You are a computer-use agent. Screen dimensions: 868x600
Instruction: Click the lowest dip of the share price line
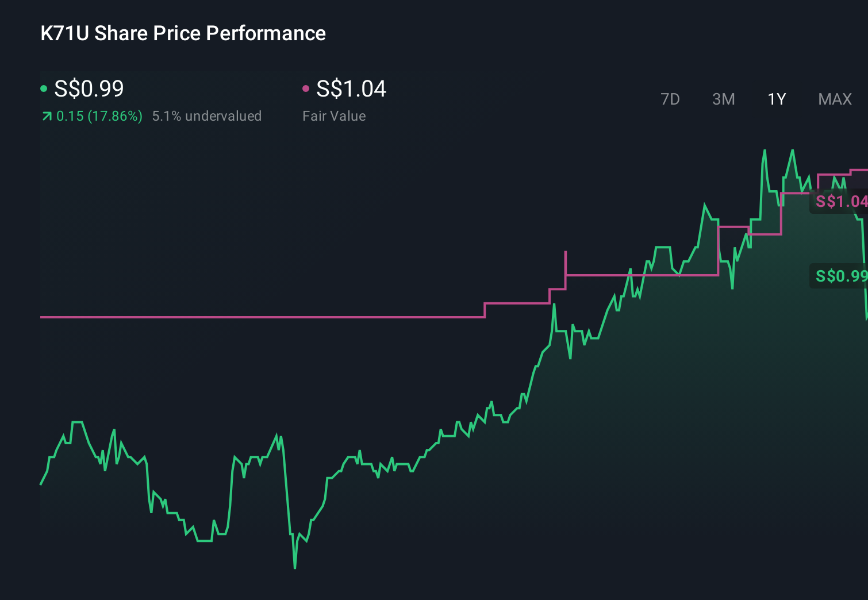tap(294, 568)
